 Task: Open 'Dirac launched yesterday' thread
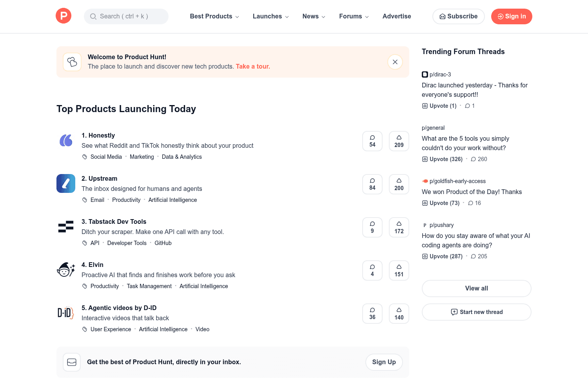click(x=475, y=90)
